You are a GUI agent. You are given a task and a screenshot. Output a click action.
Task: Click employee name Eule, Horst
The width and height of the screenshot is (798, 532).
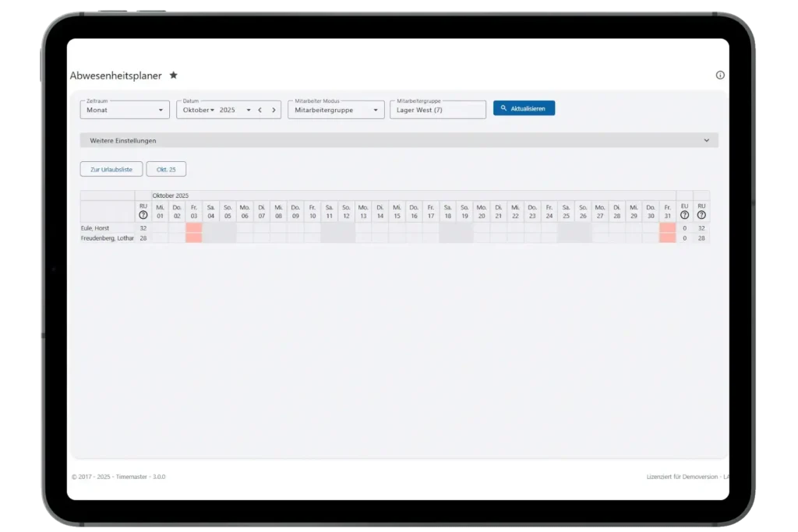click(95, 228)
